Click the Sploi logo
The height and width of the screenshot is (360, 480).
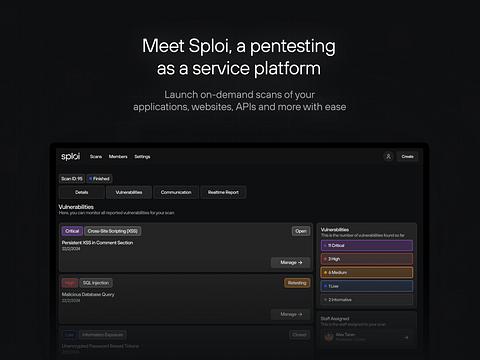[71, 156]
